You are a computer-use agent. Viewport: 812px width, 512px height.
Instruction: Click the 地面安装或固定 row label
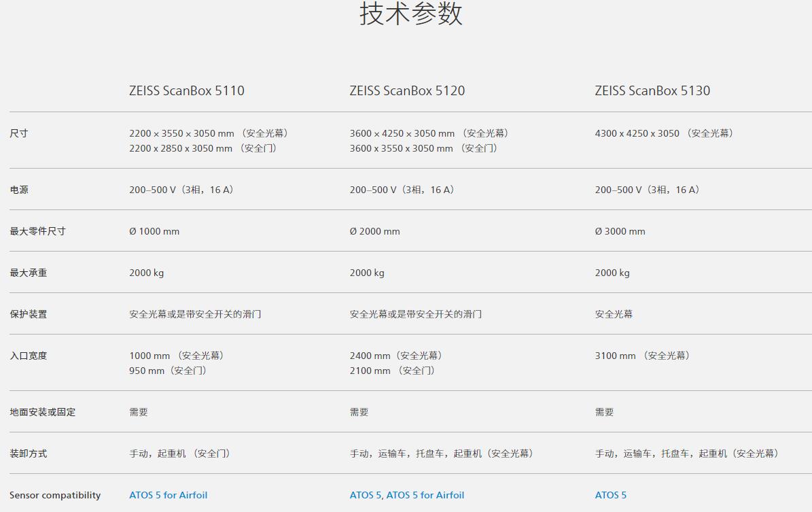(42, 412)
